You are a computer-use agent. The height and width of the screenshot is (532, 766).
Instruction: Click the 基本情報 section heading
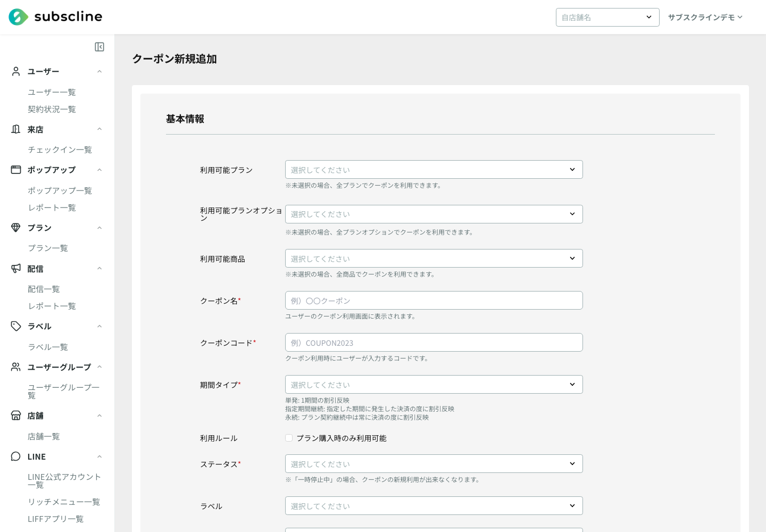[185, 119]
